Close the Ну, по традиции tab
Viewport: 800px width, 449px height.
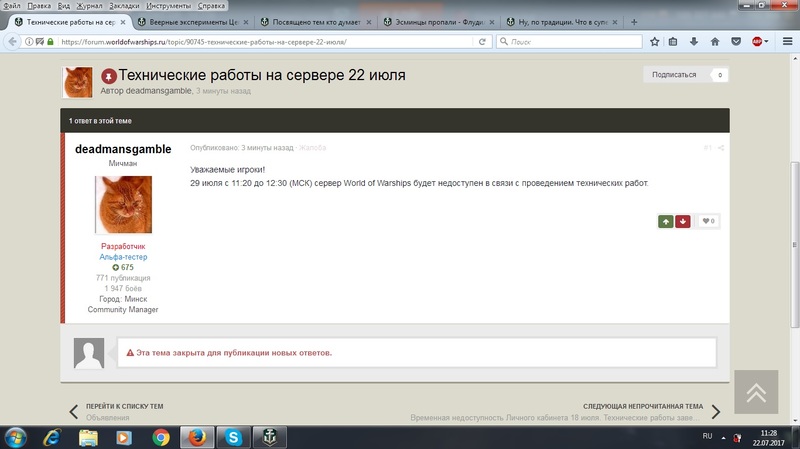pos(615,22)
